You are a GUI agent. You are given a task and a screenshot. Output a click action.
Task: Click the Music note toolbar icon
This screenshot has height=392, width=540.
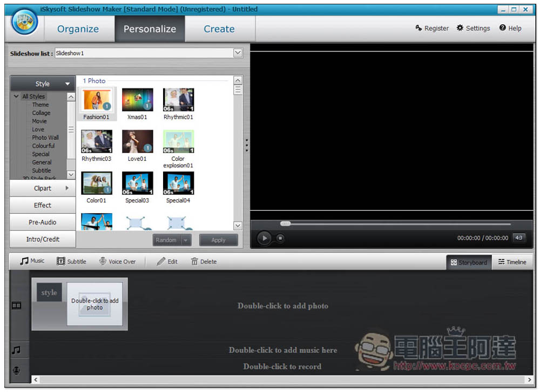24,261
